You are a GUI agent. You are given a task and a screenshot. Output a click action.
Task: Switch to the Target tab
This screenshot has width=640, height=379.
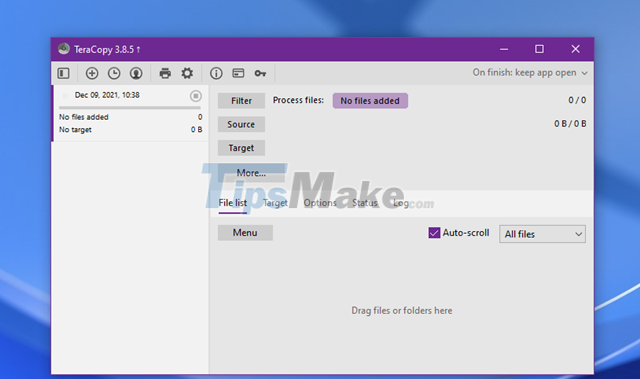point(275,203)
